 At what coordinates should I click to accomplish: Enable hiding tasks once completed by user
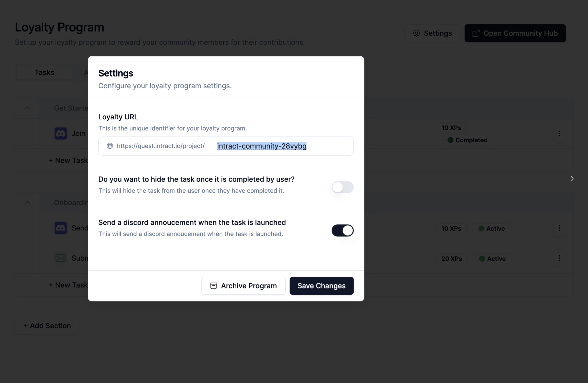point(343,187)
